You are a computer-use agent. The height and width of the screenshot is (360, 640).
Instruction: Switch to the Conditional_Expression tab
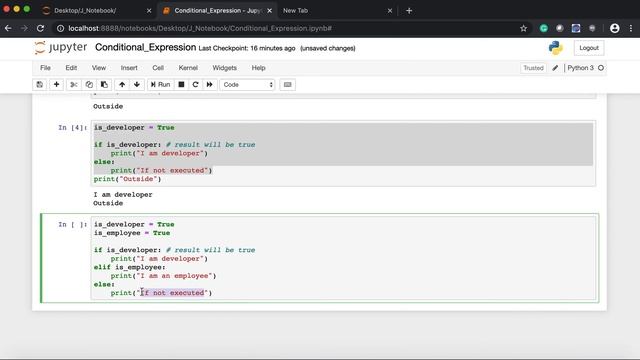pos(218,11)
